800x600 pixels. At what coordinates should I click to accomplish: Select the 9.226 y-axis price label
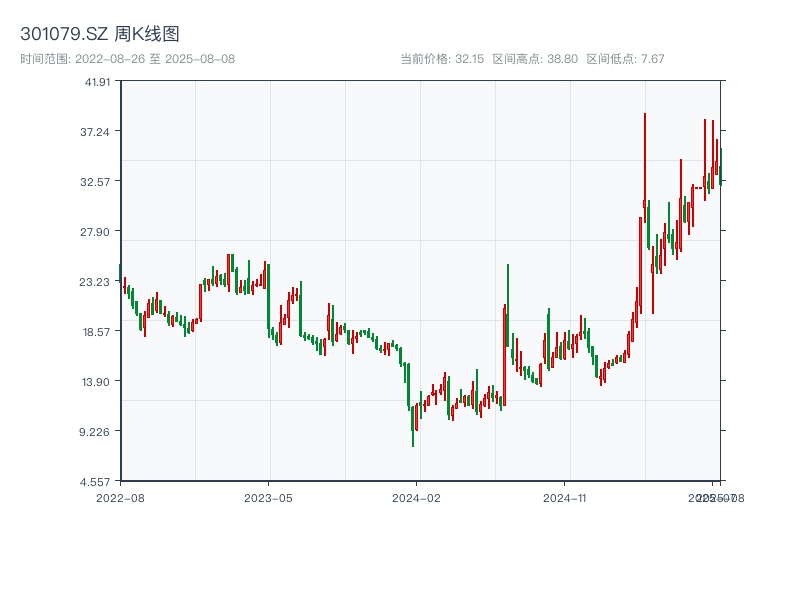[x=97, y=432]
